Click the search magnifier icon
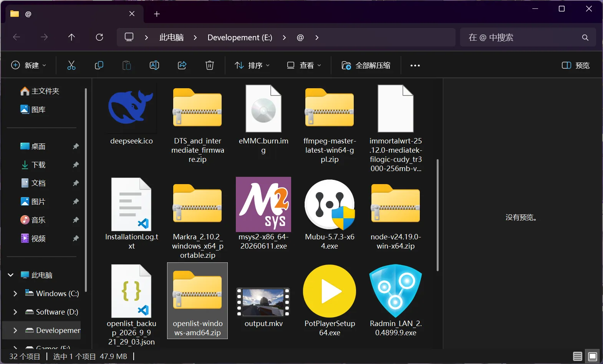 point(585,38)
